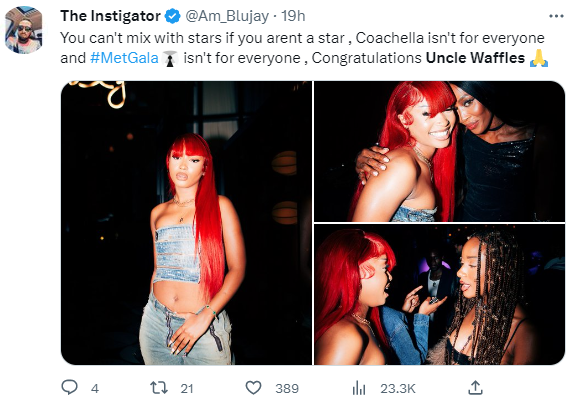
Task: Click the reply count 4
Action: point(95,388)
